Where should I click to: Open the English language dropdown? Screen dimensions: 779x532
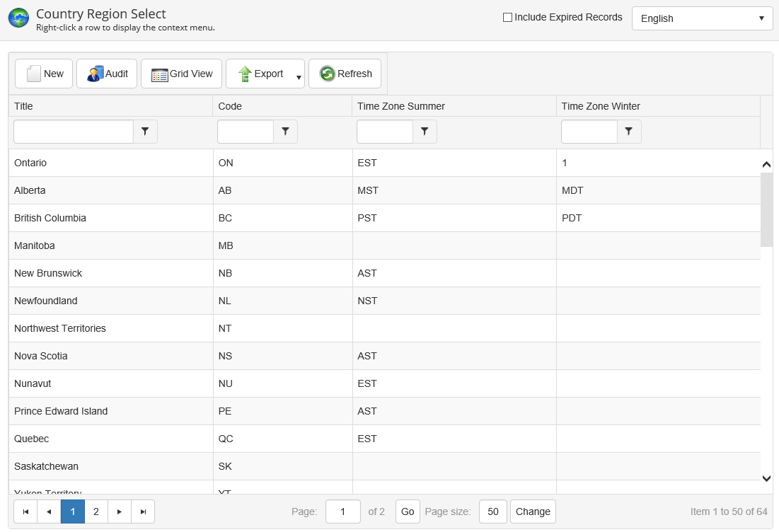coord(702,18)
